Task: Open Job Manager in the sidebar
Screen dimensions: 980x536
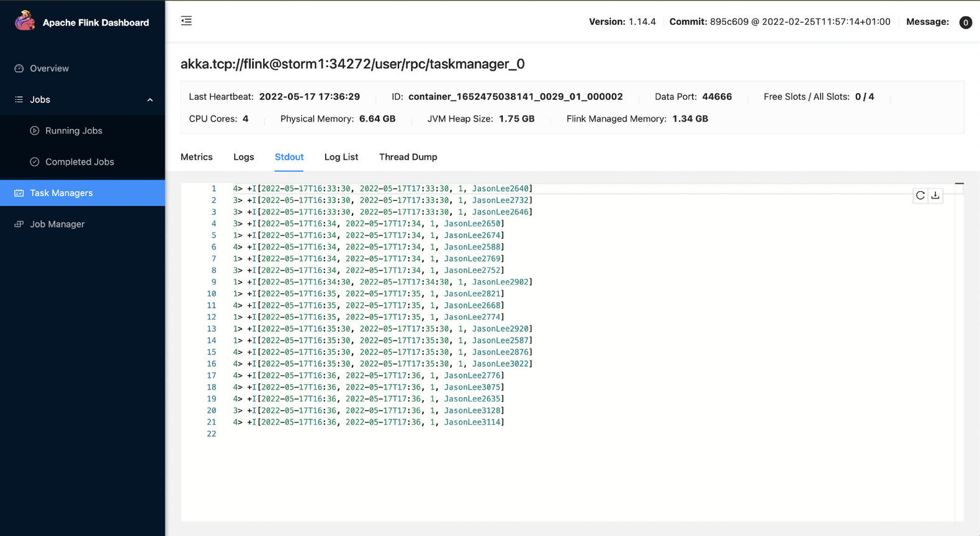Action: pos(83,224)
